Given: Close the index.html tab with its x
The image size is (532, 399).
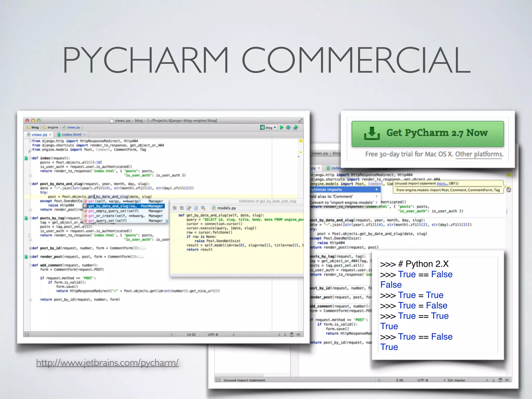Looking at the screenshot, I should click(84, 135).
